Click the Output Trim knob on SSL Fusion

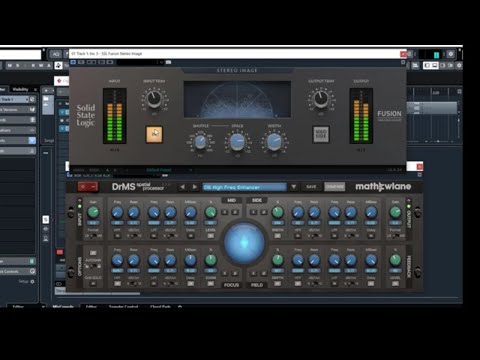[321, 98]
